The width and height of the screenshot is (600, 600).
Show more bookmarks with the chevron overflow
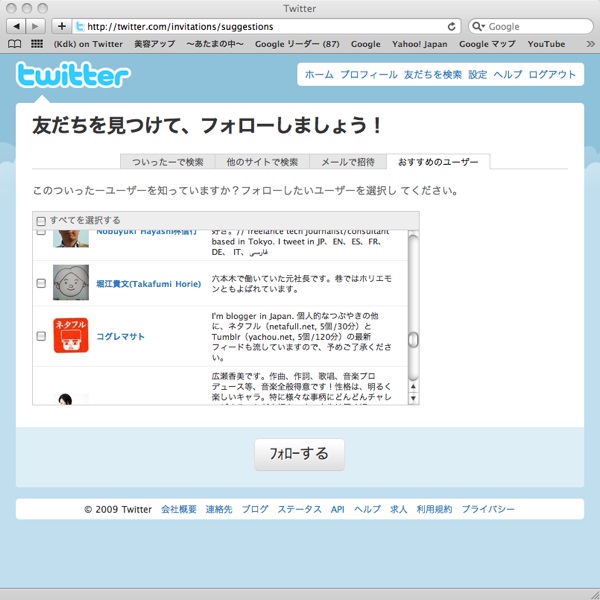[590, 44]
